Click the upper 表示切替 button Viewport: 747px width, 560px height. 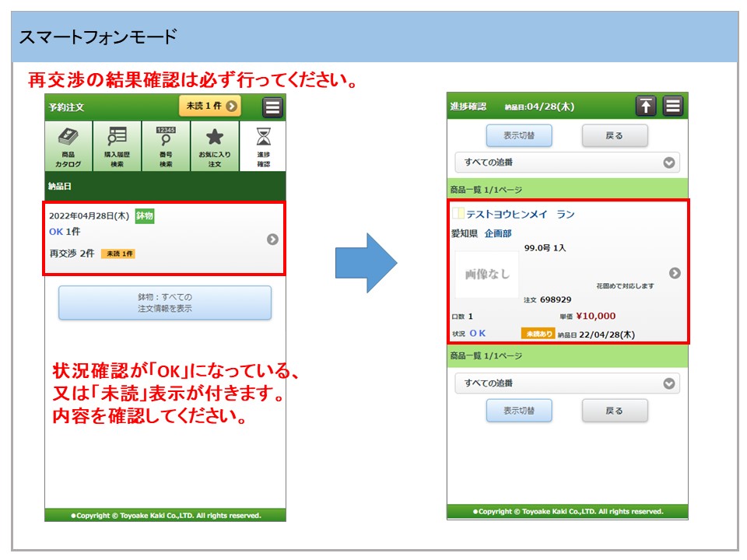[x=519, y=135]
